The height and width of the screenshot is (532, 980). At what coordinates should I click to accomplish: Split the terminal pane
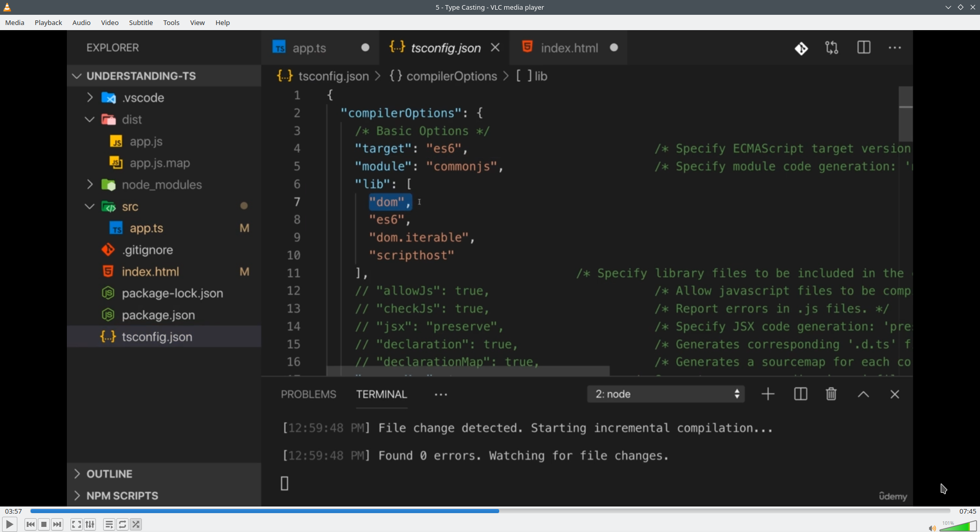pyautogui.click(x=800, y=394)
